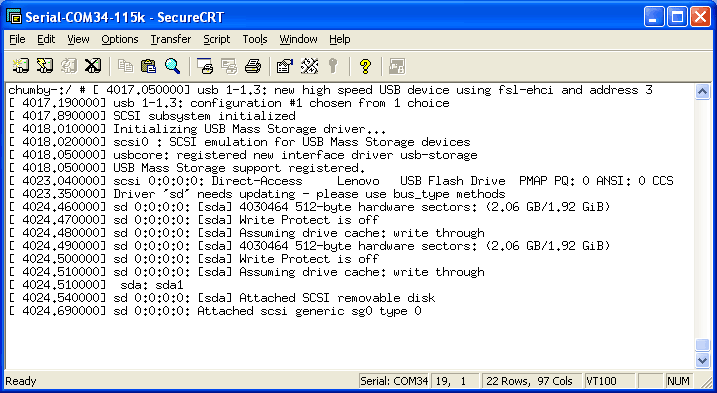Open the View menu
The width and height of the screenshot is (717, 393).
tap(78, 39)
